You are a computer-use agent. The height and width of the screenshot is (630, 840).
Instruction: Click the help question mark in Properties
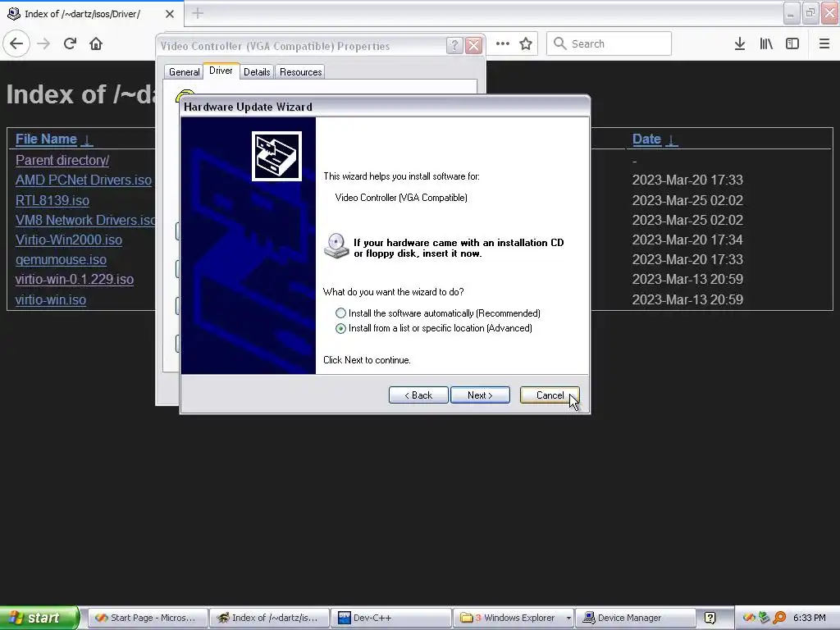[454, 46]
